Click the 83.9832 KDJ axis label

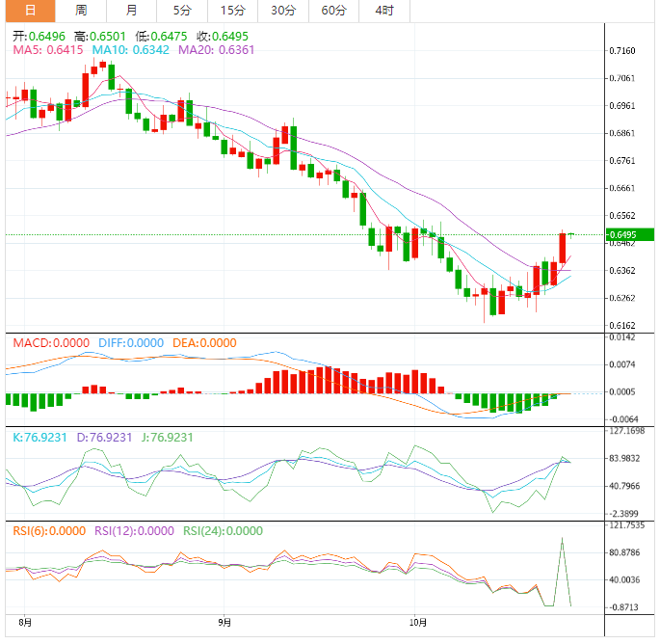(x=624, y=458)
